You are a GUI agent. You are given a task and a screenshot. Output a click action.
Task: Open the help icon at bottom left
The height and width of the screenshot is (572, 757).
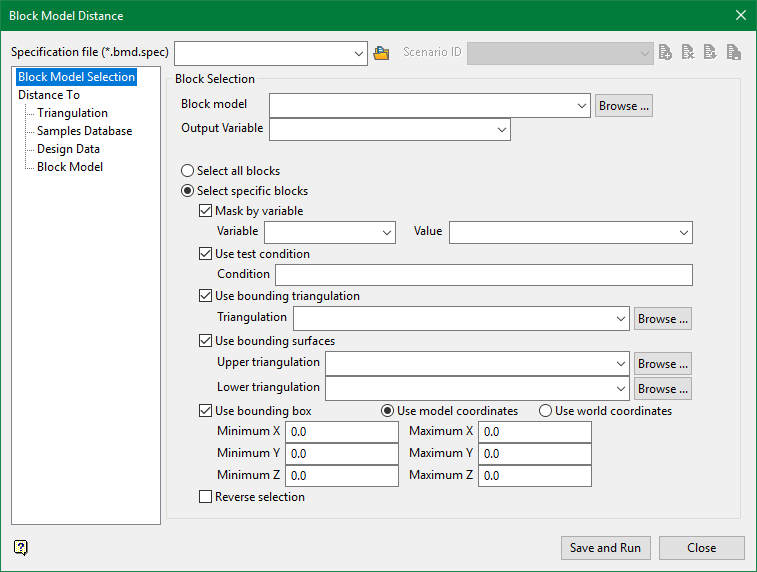20,547
